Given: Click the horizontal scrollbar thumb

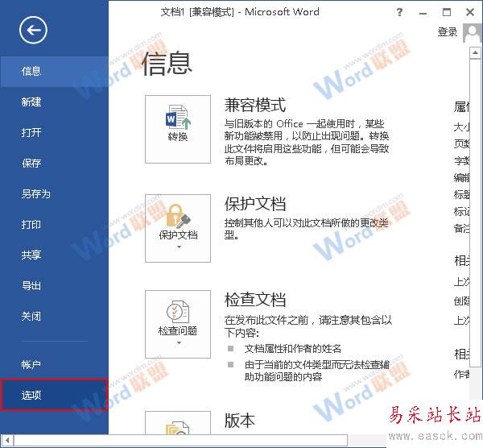Looking at the screenshot, I should (x=180, y=440).
